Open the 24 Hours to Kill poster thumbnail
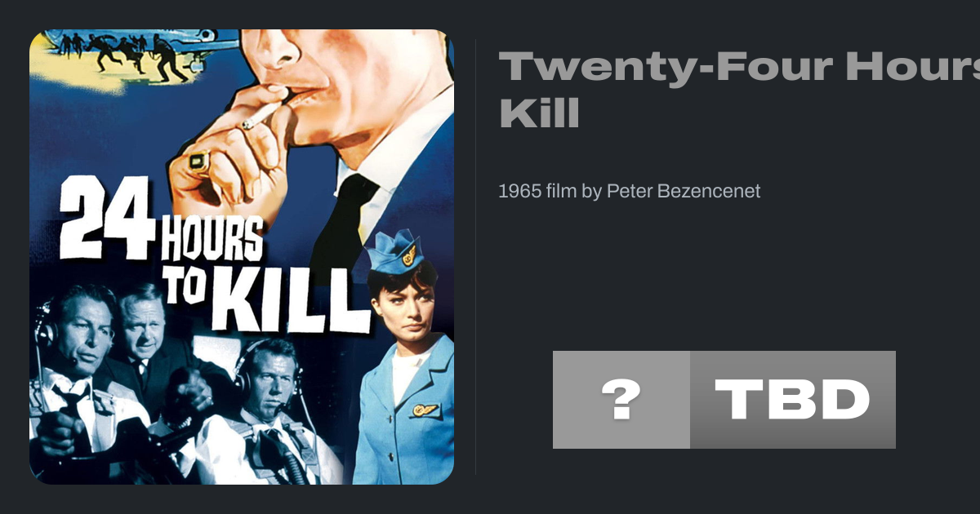 242,257
